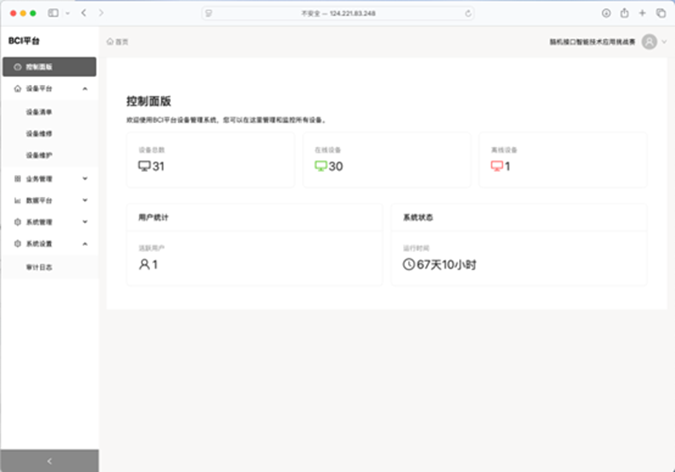Open the 审计日志 menu item
675x472 pixels.
coord(40,267)
